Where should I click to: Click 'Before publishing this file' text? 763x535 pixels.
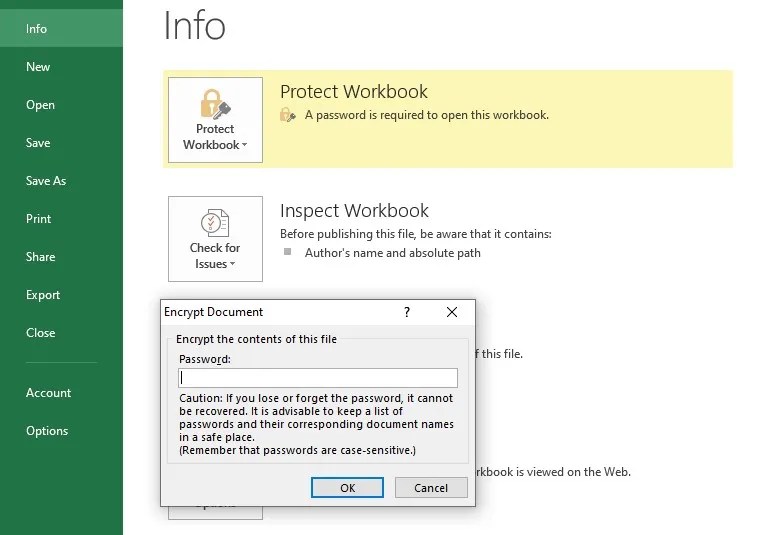[x=416, y=234]
